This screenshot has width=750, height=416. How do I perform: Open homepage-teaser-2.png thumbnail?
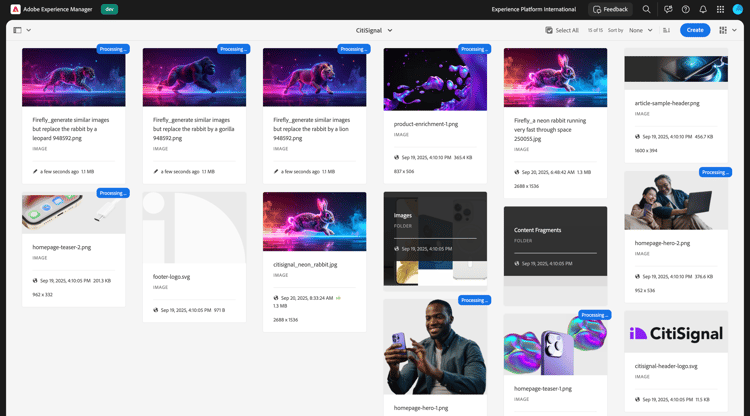tap(74, 213)
